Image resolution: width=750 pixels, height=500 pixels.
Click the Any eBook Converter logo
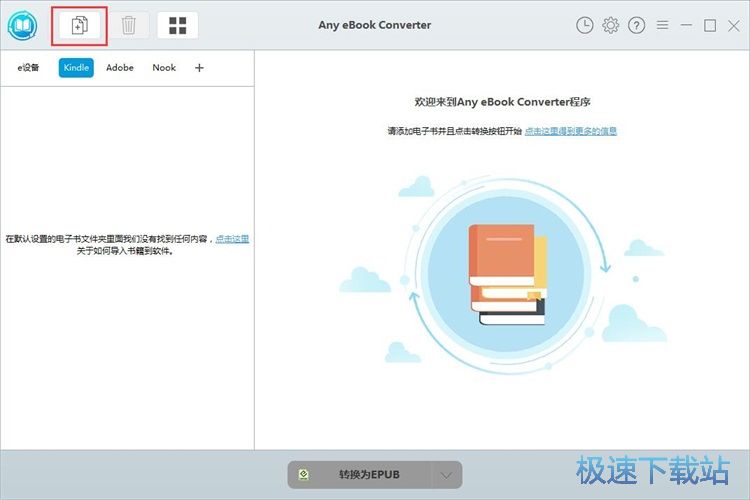click(x=22, y=25)
